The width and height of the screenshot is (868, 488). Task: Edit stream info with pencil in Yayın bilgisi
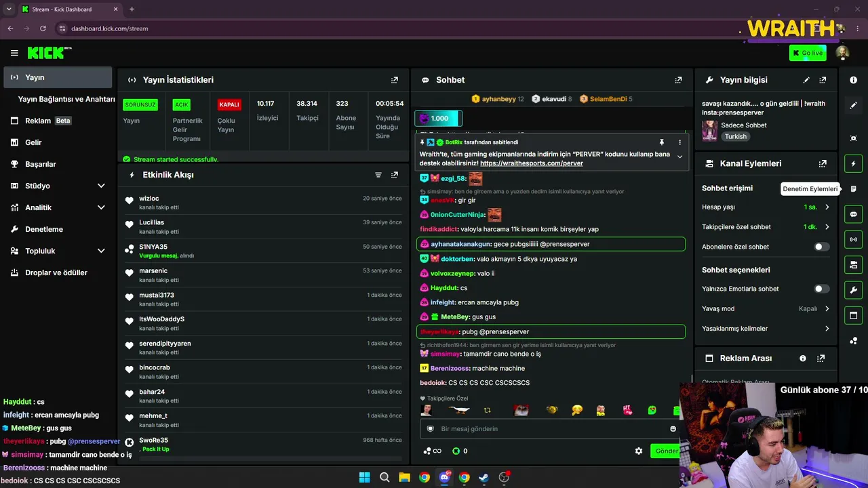point(806,80)
